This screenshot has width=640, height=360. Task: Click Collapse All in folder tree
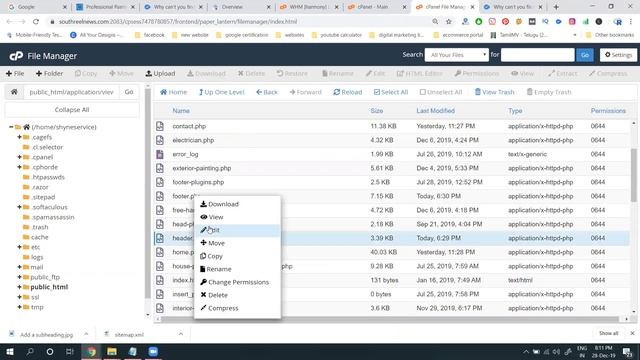tap(72, 110)
